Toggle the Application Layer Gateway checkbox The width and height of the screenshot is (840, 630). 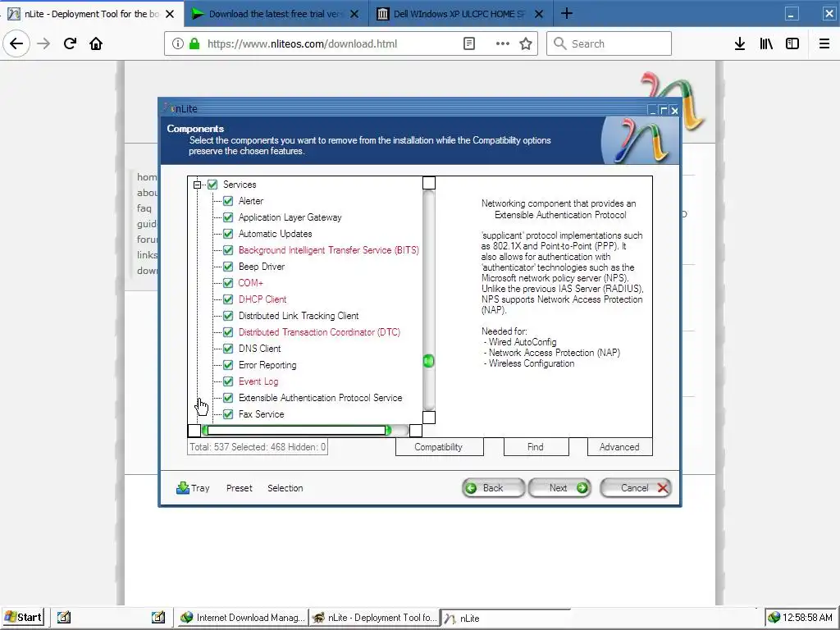coord(228,217)
